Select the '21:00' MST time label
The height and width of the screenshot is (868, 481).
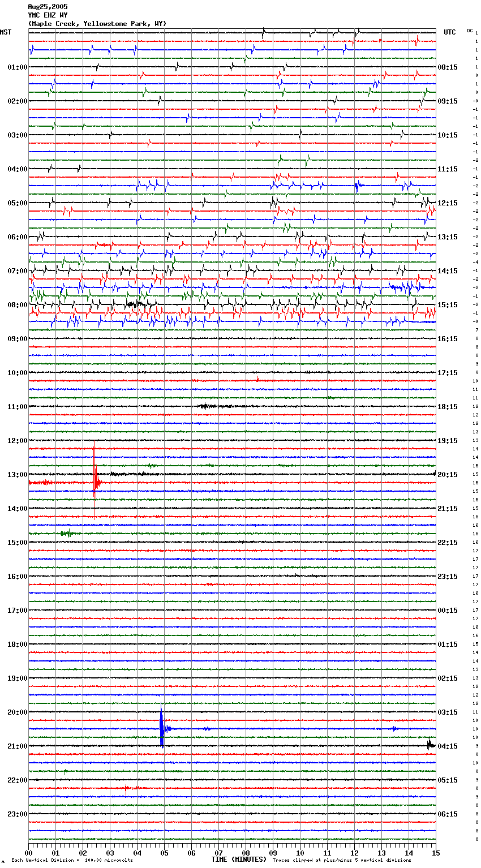point(18,746)
